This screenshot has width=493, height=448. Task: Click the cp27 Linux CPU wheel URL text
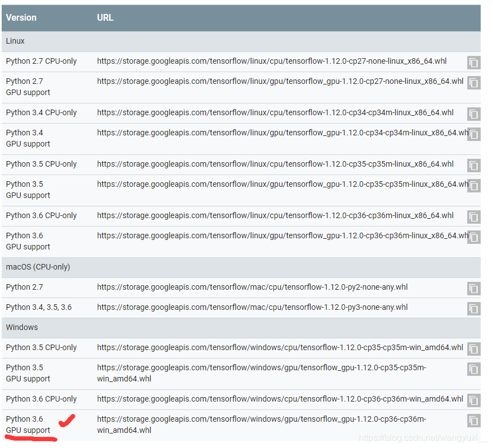tap(271, 61)
